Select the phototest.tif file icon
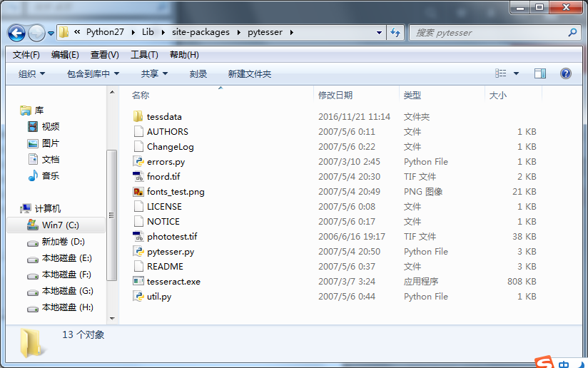The image size is (588, 368). [x=138, y=236]
